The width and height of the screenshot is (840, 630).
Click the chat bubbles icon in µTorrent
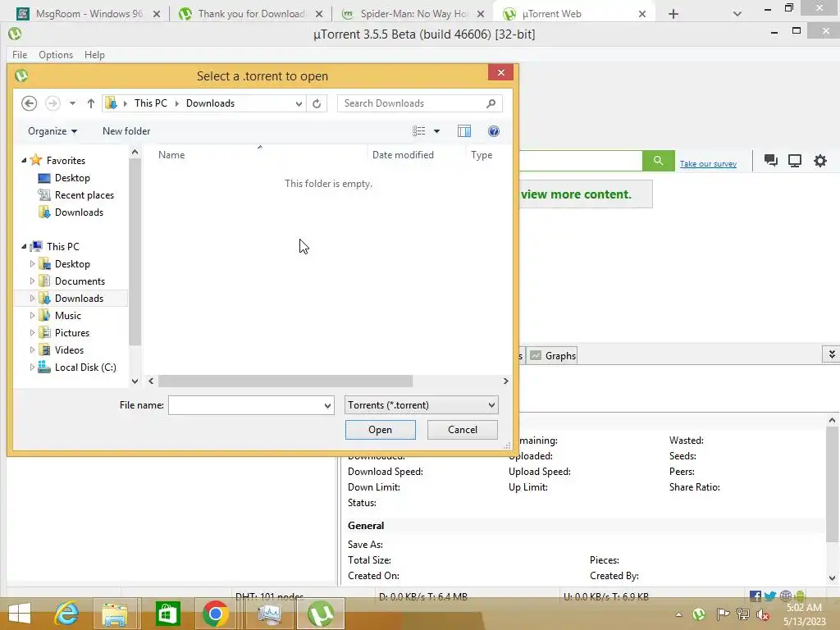[771, 160]
